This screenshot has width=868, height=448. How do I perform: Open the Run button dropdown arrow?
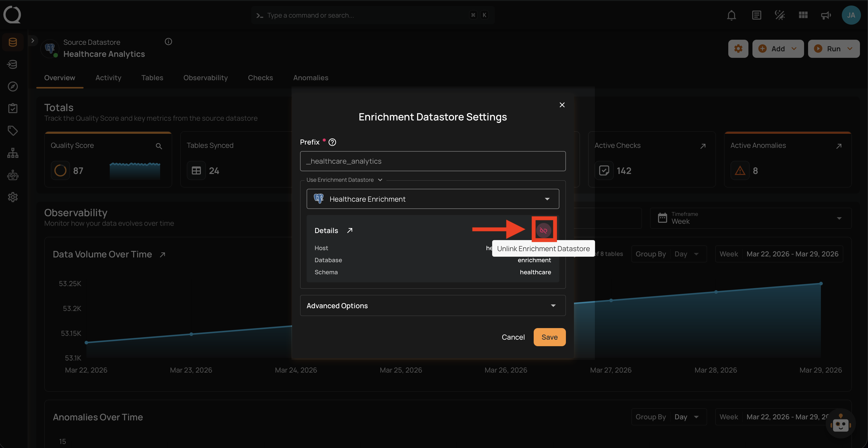[x=850, y=49]
